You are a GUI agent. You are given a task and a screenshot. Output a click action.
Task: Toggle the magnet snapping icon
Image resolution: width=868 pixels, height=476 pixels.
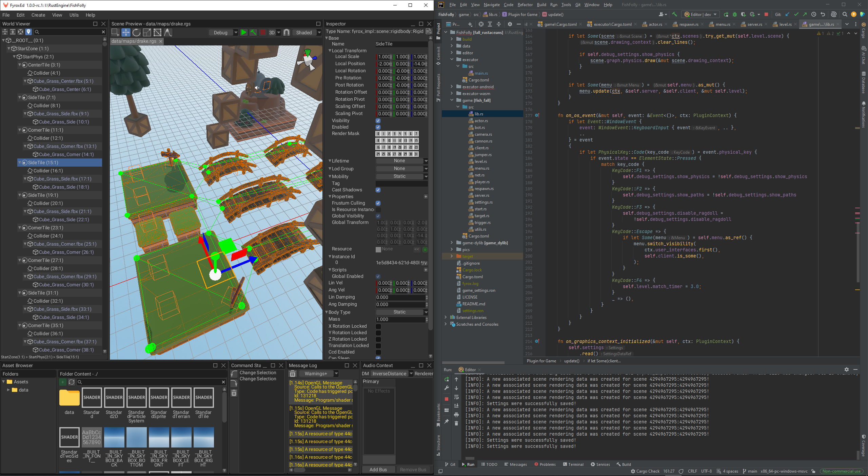pos(287,33)
